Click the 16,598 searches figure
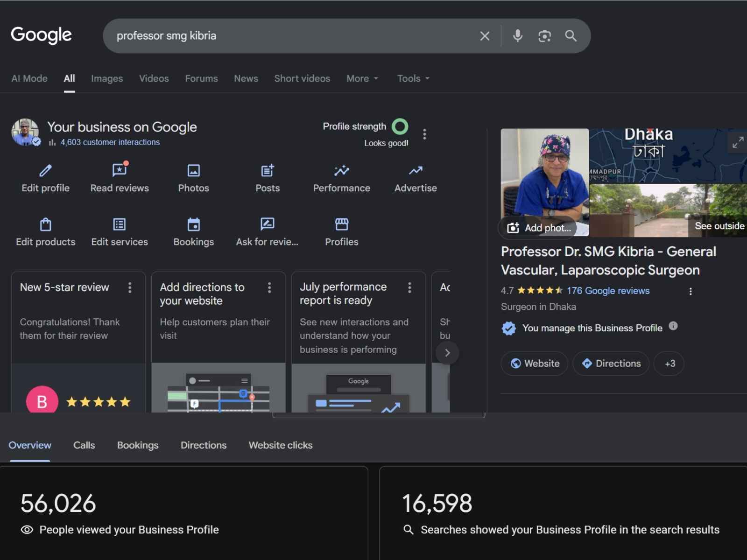747x560 pixels. [437, 504]
